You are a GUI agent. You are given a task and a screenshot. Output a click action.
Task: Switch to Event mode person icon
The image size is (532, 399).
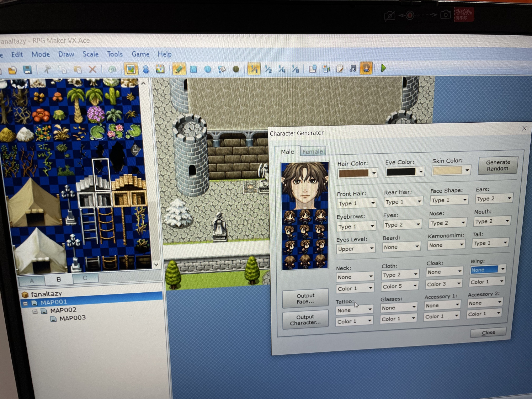146,69
